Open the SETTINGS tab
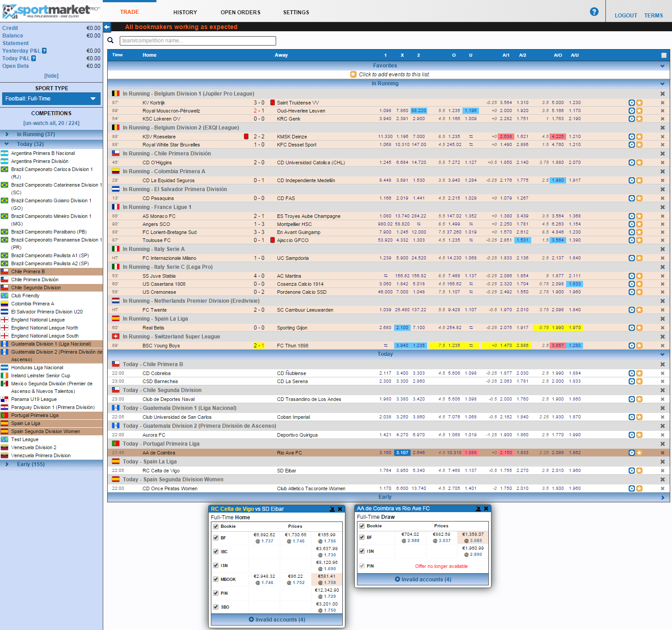Viewport: 672px width, 630px height. coord(296,13)
